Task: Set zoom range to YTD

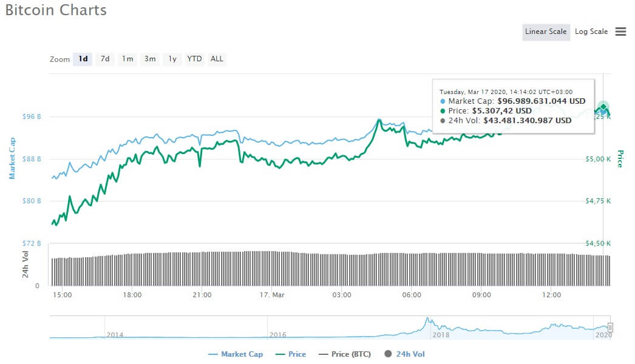Action: [x=194, y=59]
